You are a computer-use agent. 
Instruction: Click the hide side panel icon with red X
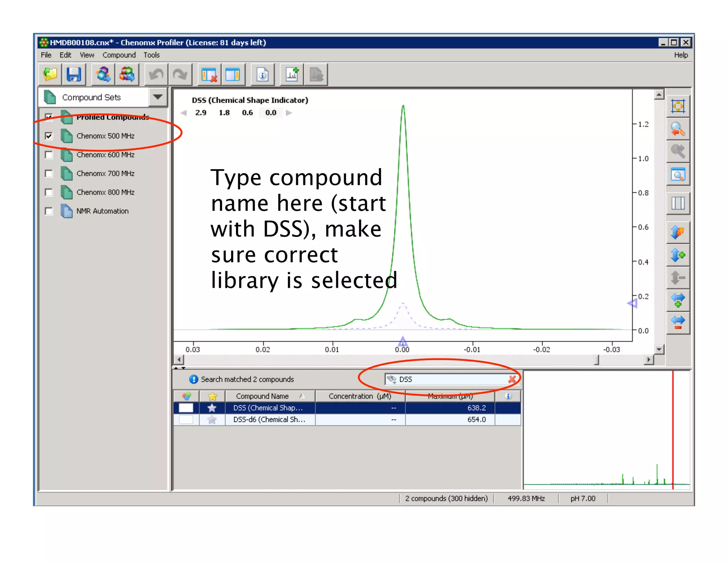[x=209, y=75]
